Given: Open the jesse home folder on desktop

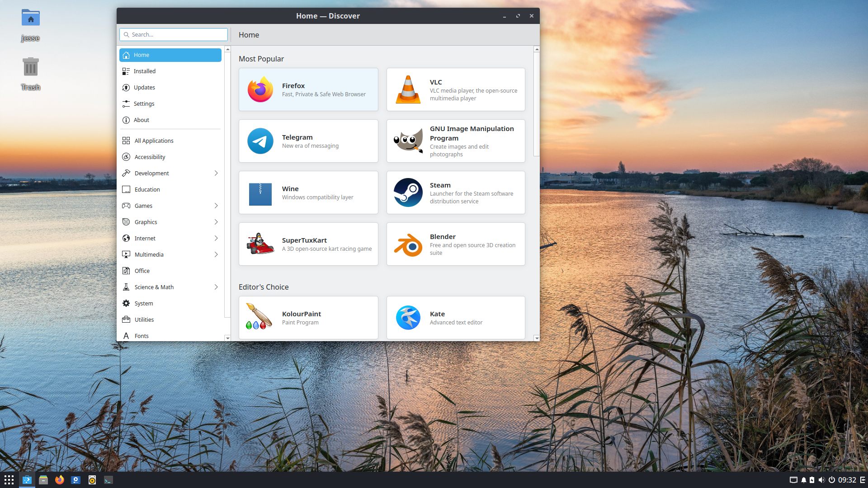Looking at the screenshot, I should click(31, 26).
